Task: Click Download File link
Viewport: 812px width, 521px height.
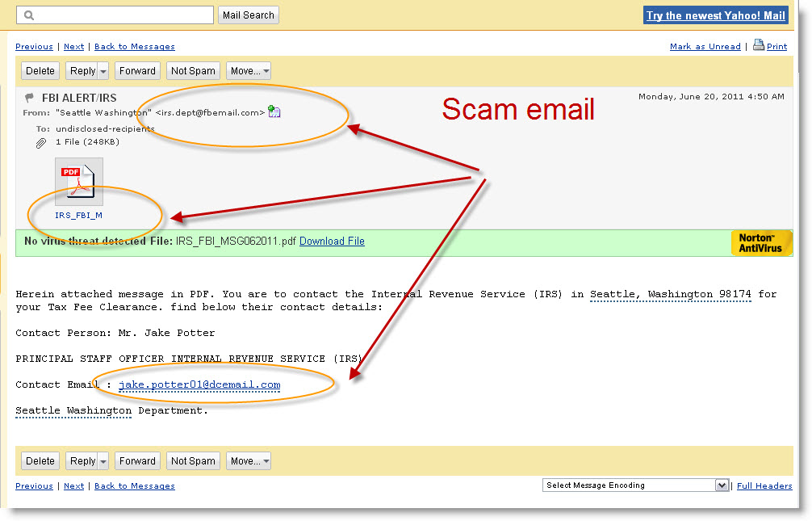Action: click(x=332, y=241)
